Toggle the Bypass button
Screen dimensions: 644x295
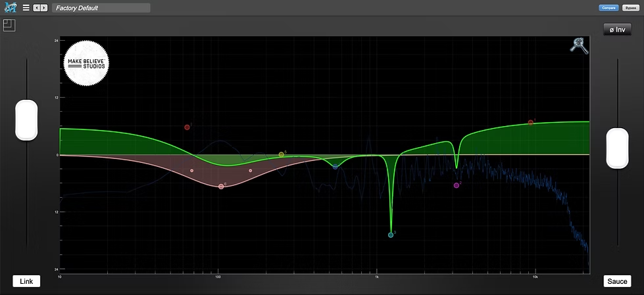coord(630,8)
